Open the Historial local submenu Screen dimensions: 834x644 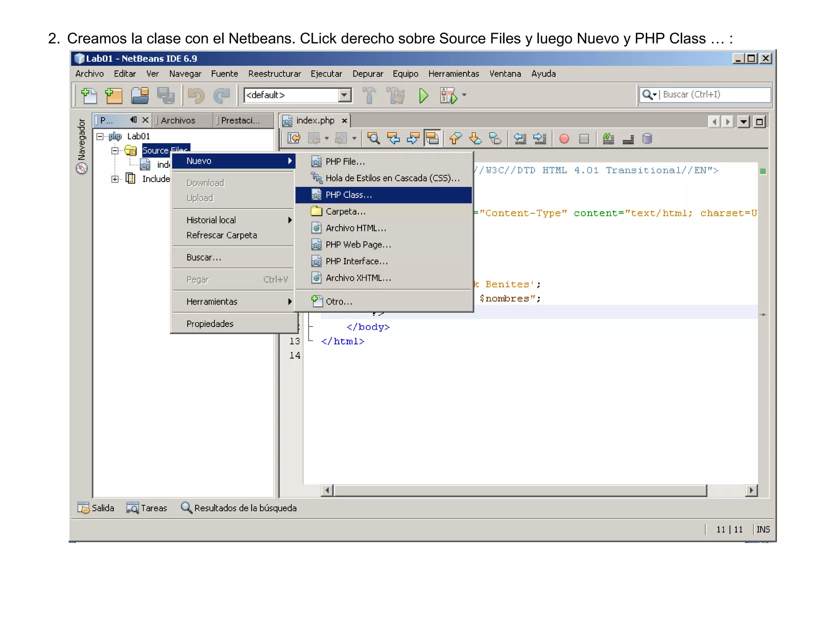pyautogui.click(x=233, y=220)
